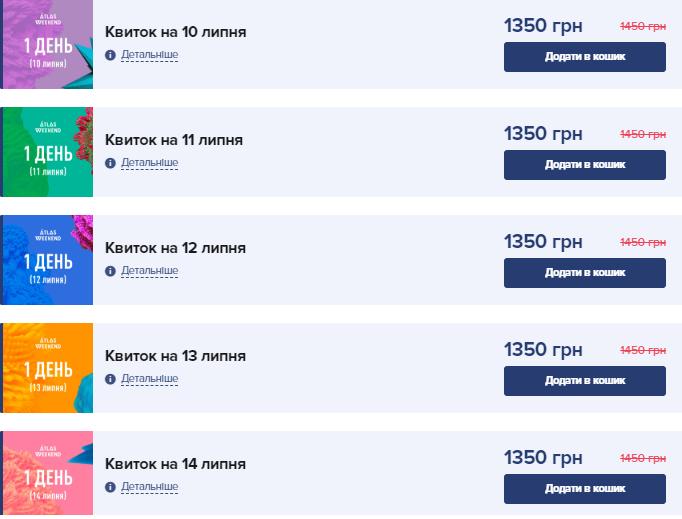Open Детальніше for 11 липня ticket
Viewport: 682px width, 519px height.
click(150, 163)
